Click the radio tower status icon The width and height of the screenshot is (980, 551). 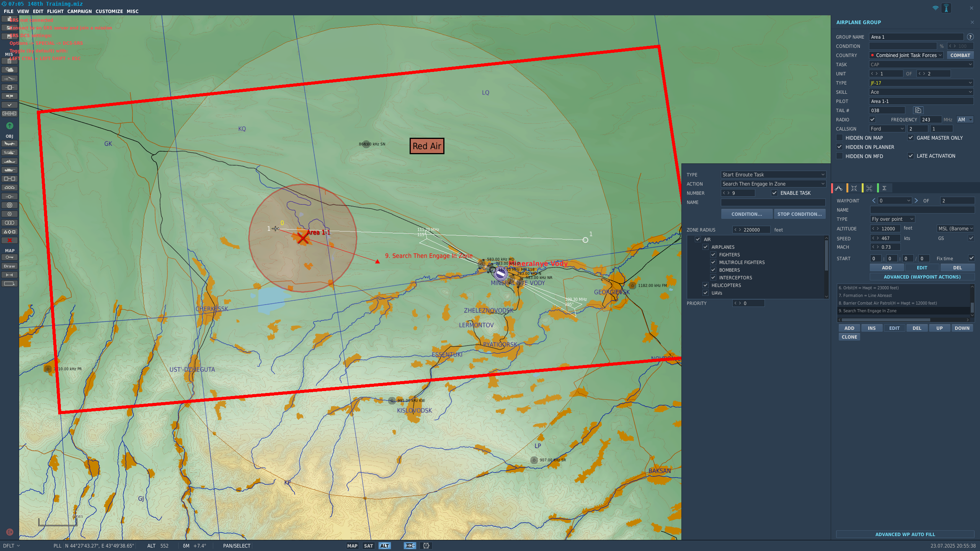[x=946, y=8]
